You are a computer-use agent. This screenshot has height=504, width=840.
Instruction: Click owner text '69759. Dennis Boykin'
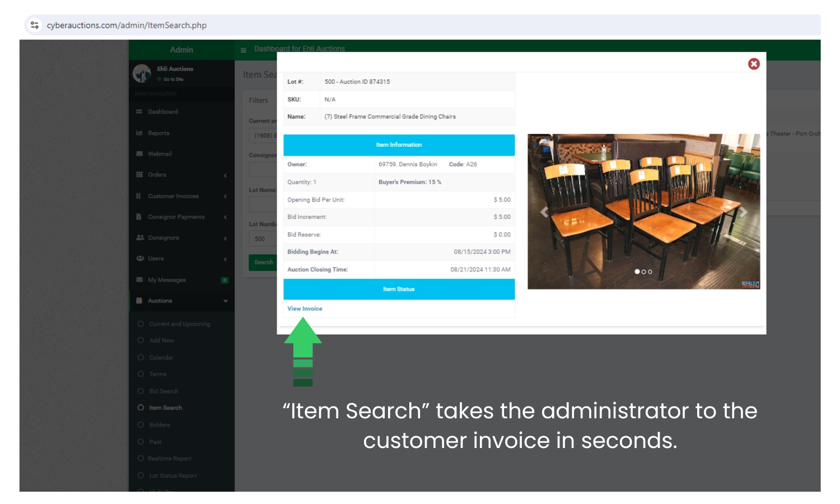[x=408, y=165]
